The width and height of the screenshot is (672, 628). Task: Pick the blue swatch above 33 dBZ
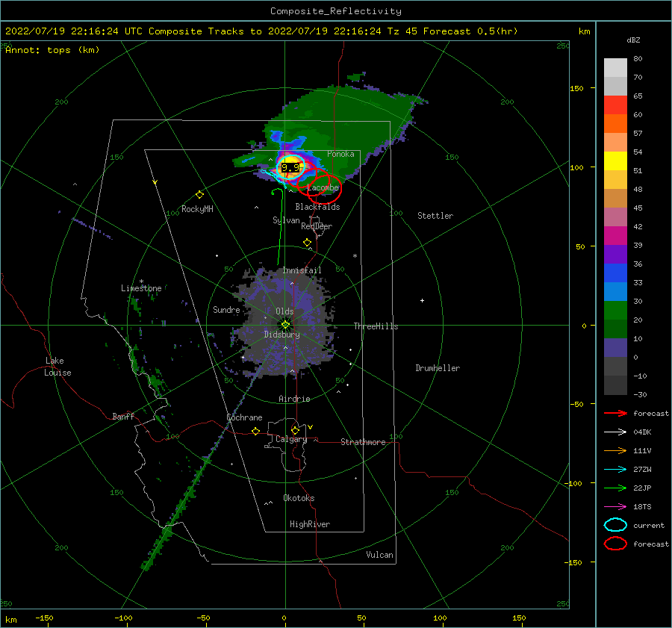(615, 273)
